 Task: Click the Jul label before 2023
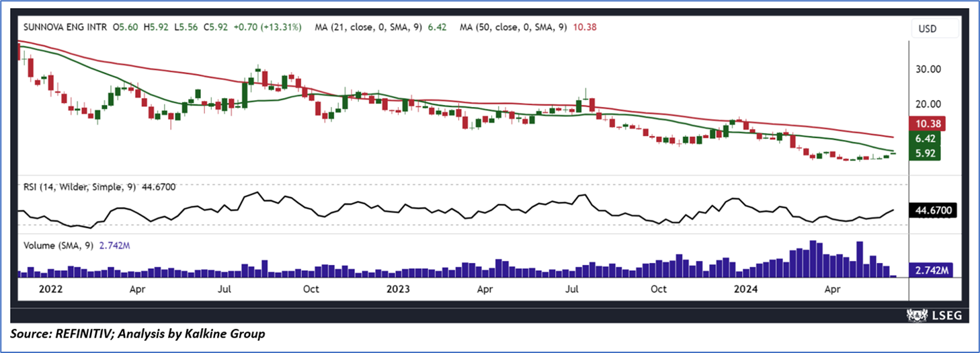coord(225,290)
